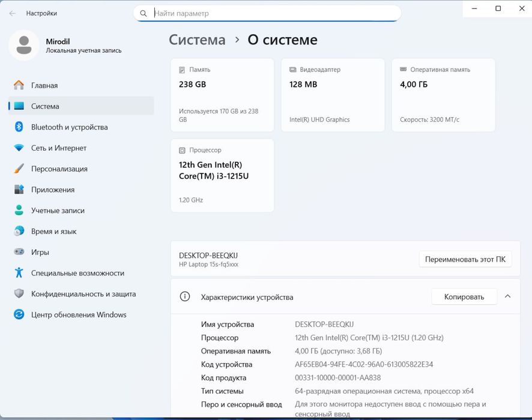The image size is (532, 420).
Task: Go to Сеть и Интернет
Action: click(80, 148)
